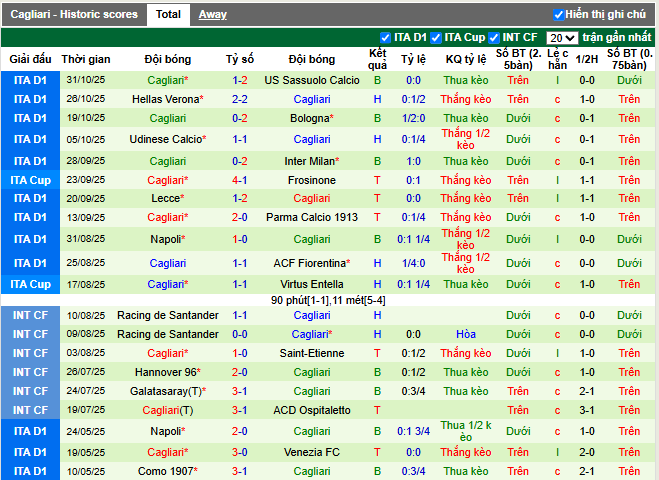Click the 90 phút[1-1],11 mét[5-4] note
This screenshot has height=480, width=659.
point(328,300)
